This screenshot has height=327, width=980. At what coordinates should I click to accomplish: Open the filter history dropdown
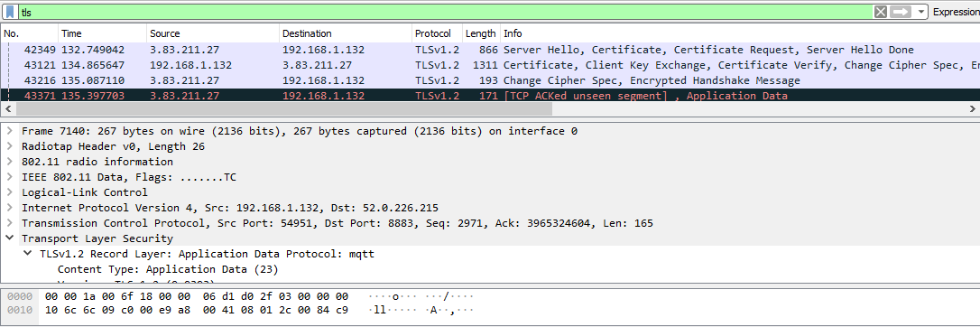click(921, 12)
